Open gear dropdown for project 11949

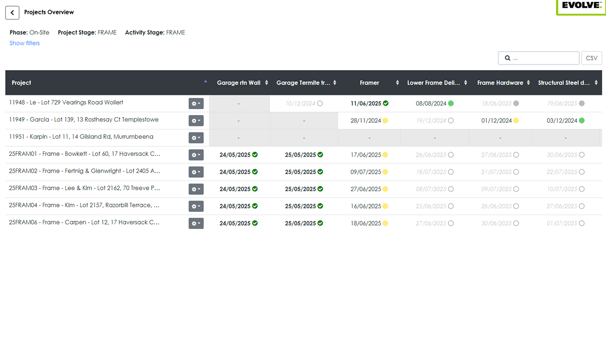coord(196,121)
